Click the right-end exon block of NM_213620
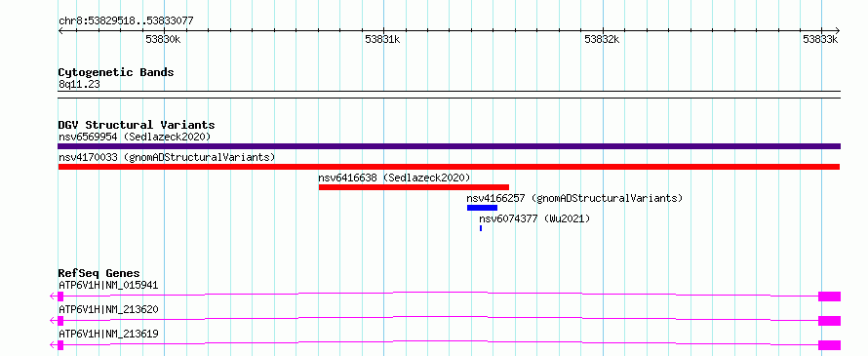This screenshot has width=868, height=356. click(829, 321)
